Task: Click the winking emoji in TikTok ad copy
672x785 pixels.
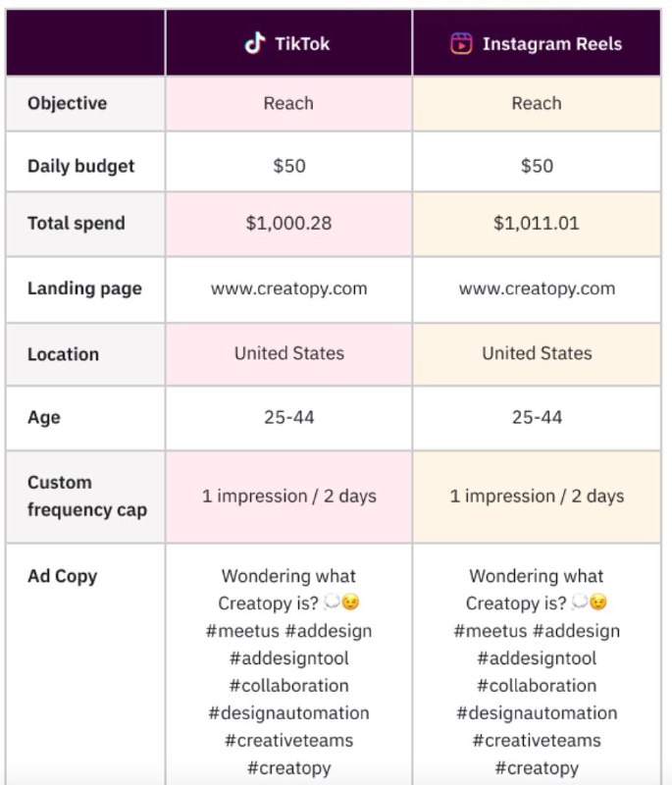Action: click(x=350, y=603)
